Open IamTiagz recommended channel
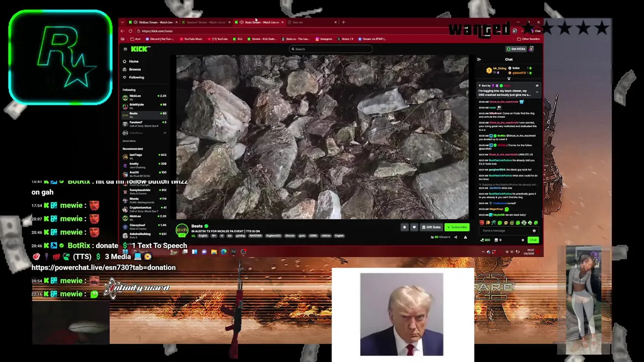Screen dimensions: 644x362 [x=144, y=156]
